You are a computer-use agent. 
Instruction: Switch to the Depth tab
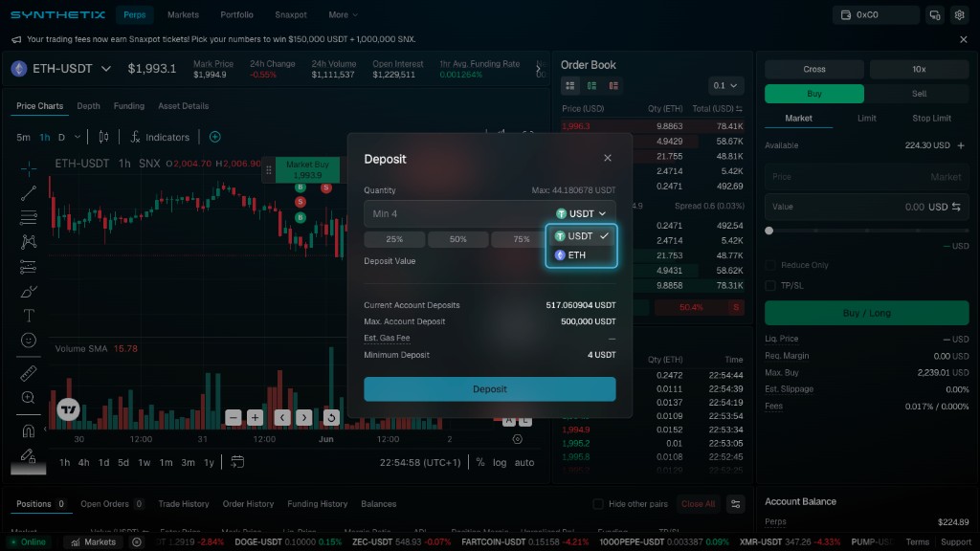88,106
